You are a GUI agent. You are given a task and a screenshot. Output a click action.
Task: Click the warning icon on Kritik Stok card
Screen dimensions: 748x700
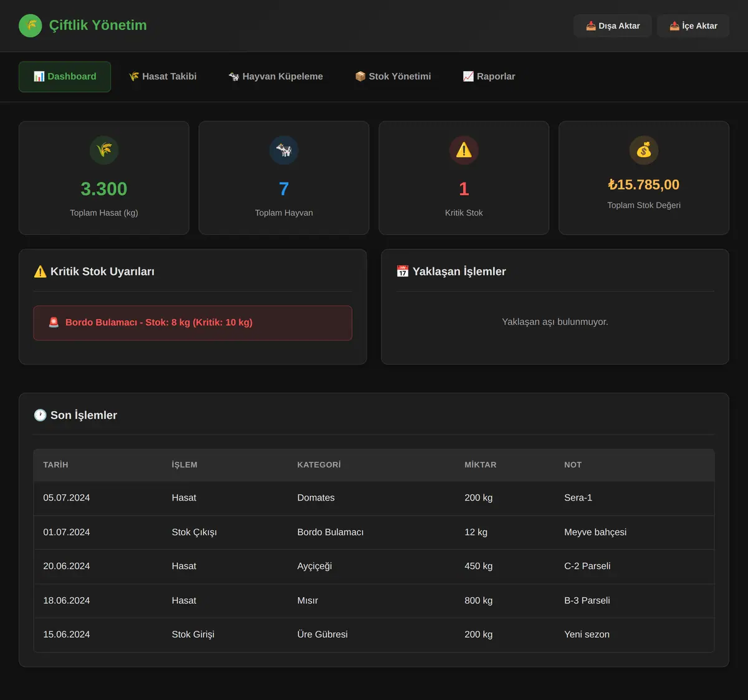[464, 150]
